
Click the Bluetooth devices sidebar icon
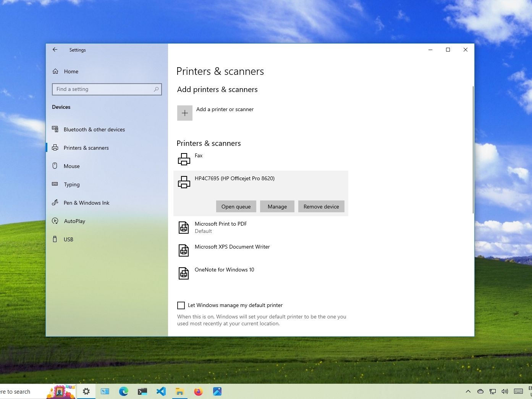point(55,129)
